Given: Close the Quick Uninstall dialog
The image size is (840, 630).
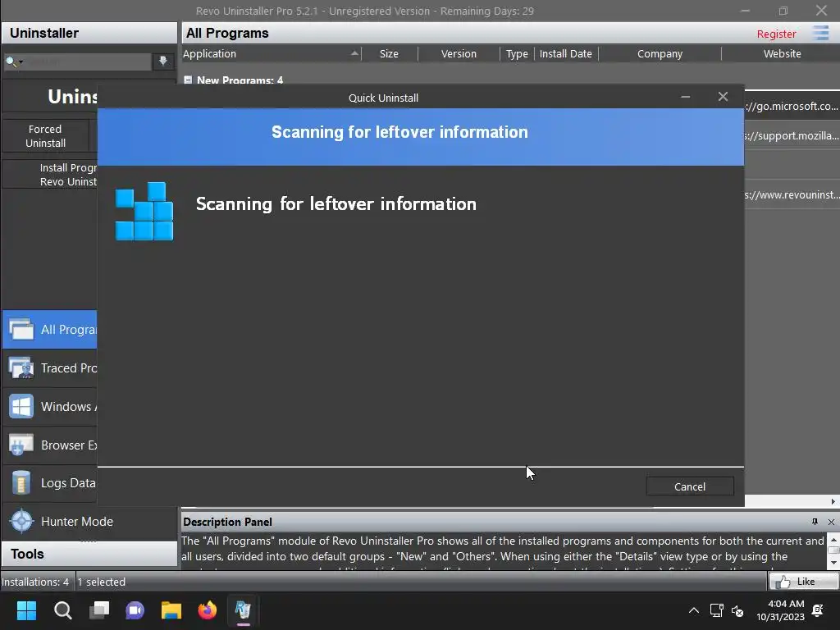Looking at the screenshot, I should 723,97.
